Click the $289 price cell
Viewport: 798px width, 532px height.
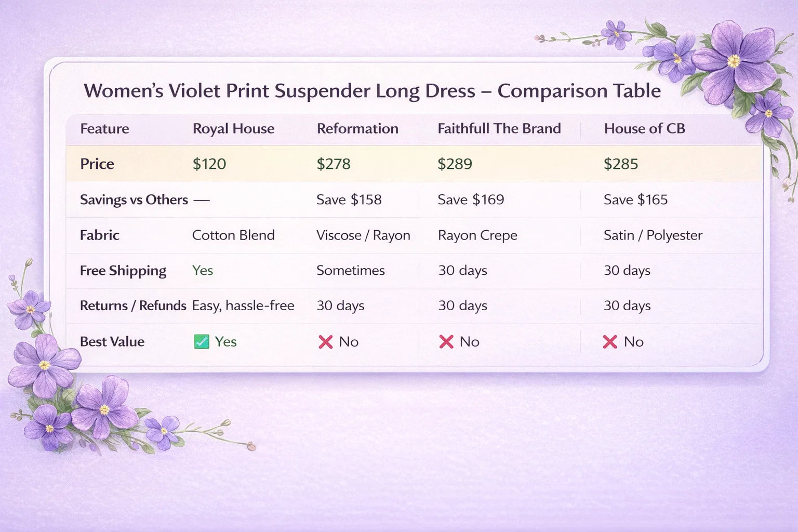coord(455,164)
